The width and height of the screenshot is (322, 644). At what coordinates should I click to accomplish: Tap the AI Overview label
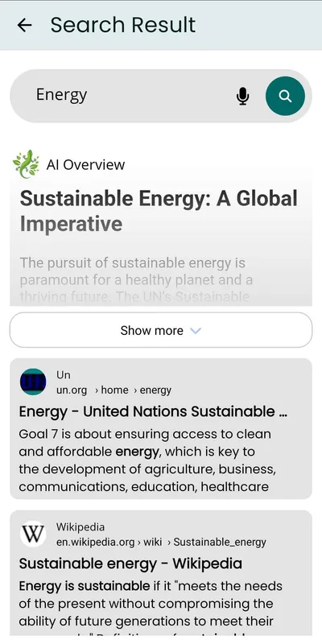85,165
